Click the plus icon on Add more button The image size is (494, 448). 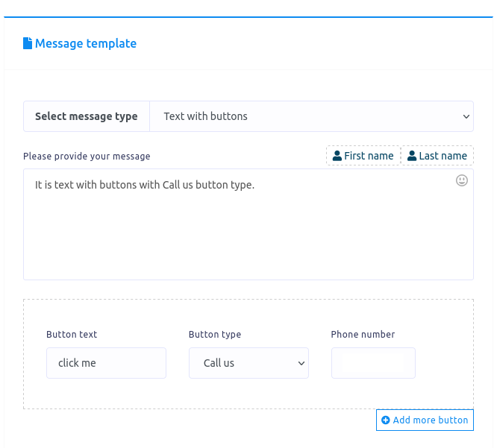385,420
